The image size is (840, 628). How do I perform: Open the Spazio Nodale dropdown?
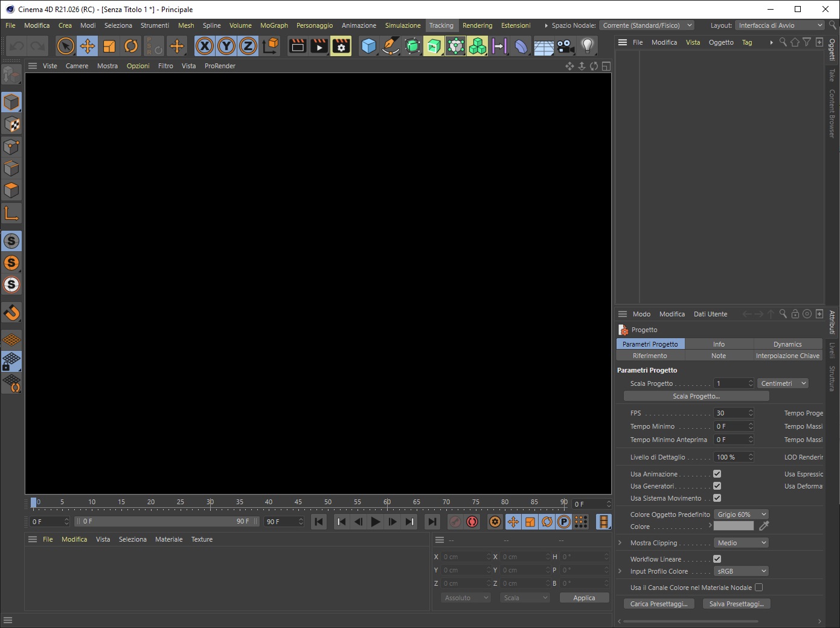click(647, 25)
